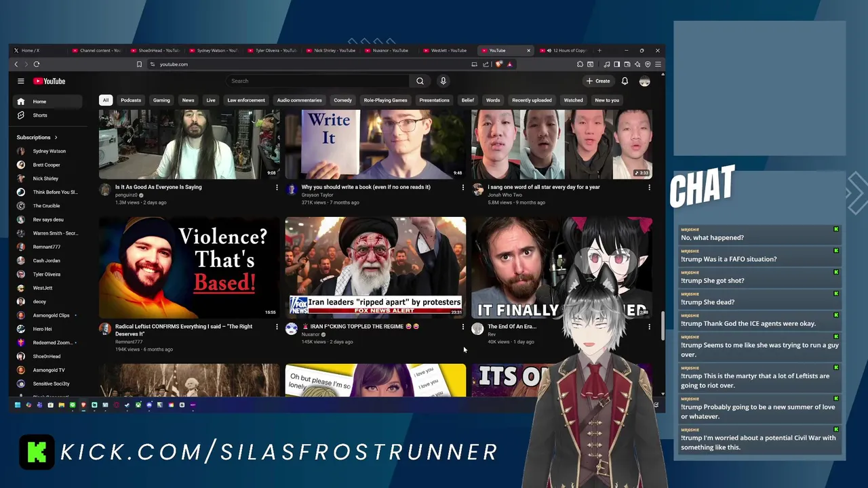Image resolution: width=868 pixels, height=488 pixels.
Task: Open File Explorer from the taskbar
Action: (62, 405)
